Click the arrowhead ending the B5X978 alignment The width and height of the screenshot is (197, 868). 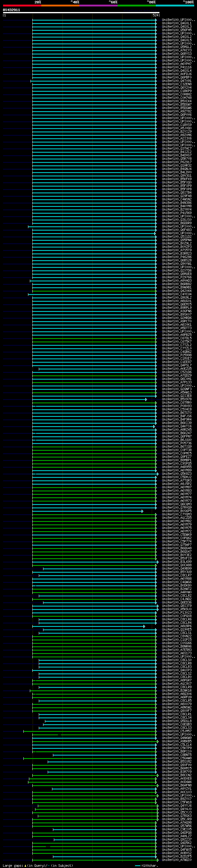[146, 400]
